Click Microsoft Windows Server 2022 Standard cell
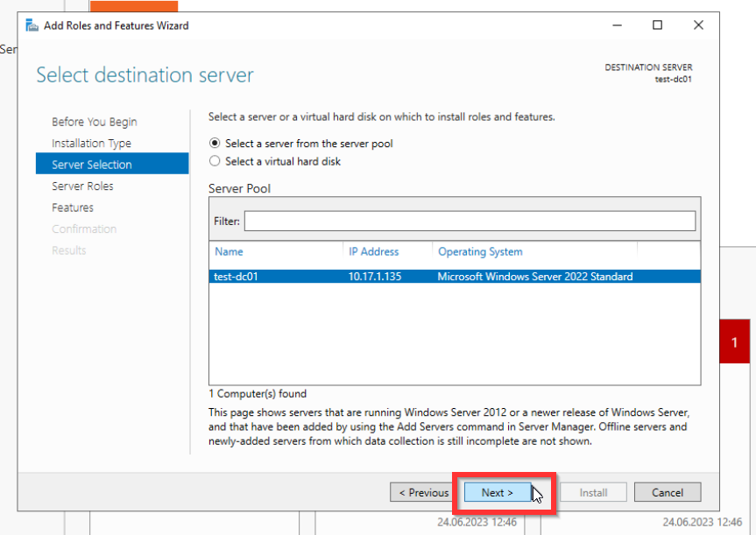This screenshot has height=535, width=756. click(535, 276)
